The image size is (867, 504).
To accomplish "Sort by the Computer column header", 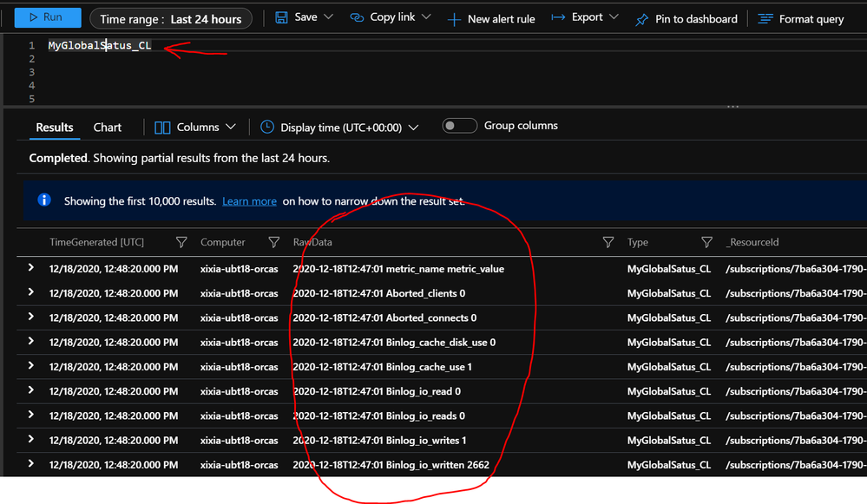I will (222, 242).
